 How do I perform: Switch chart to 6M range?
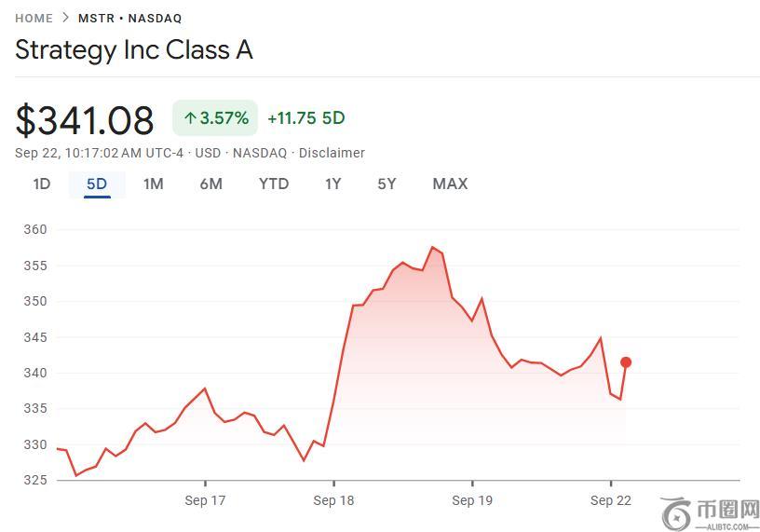[x=211, y=184]
